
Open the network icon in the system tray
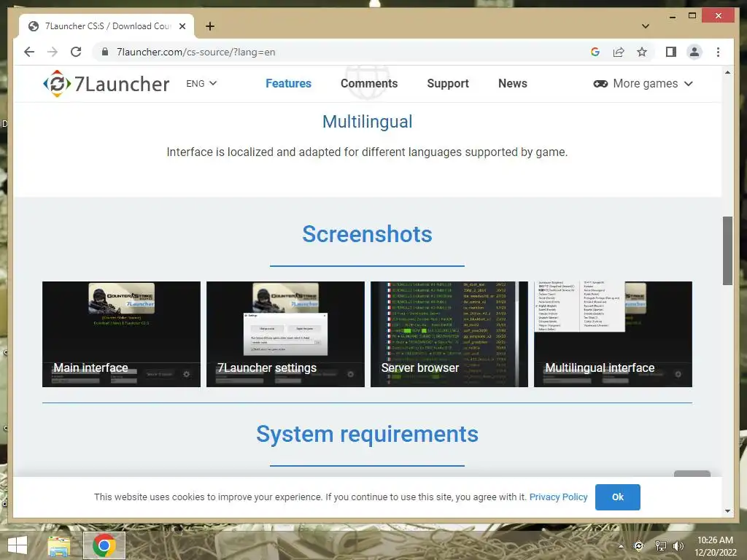pyautogui.click(x=660, y=545)
